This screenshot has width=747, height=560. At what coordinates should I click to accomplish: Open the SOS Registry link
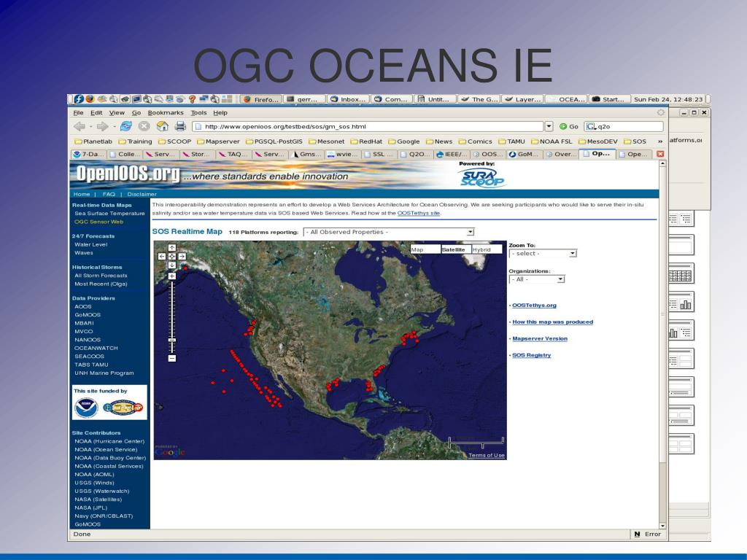531,355
